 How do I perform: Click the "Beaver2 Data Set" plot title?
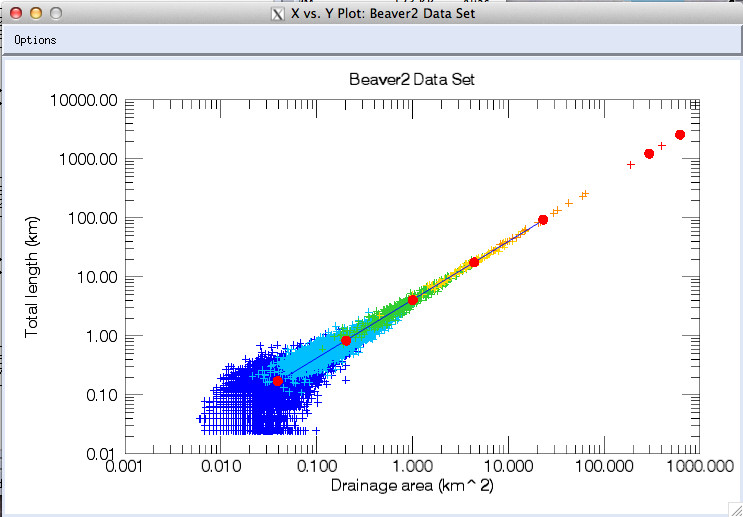(411, 78)
